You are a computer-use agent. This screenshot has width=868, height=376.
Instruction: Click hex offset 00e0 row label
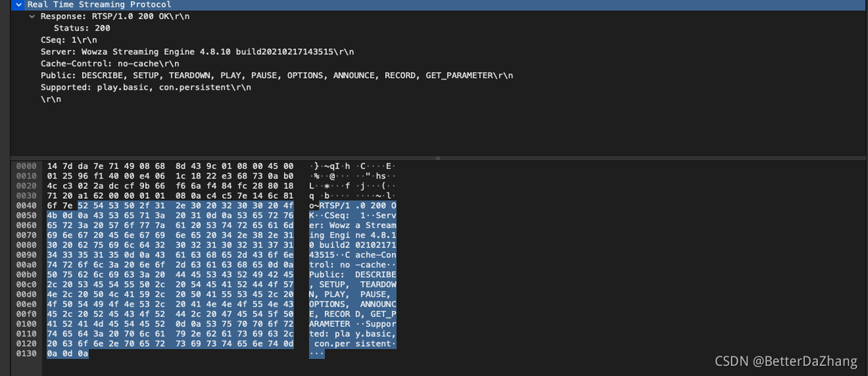[26, 306]
